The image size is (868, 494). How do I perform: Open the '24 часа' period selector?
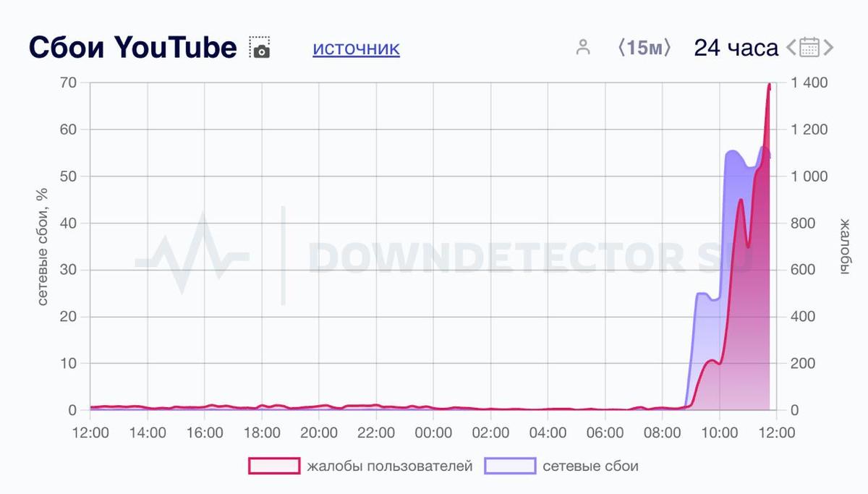click(736, 48)
